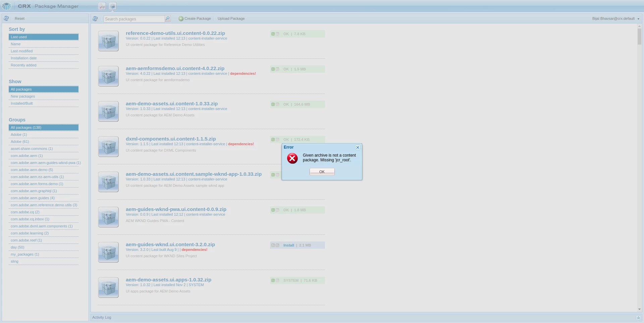The width and height of the screenshot is (644, 323).
Task: Open the Develop tools wrench icon
Action: pos(102,6)
